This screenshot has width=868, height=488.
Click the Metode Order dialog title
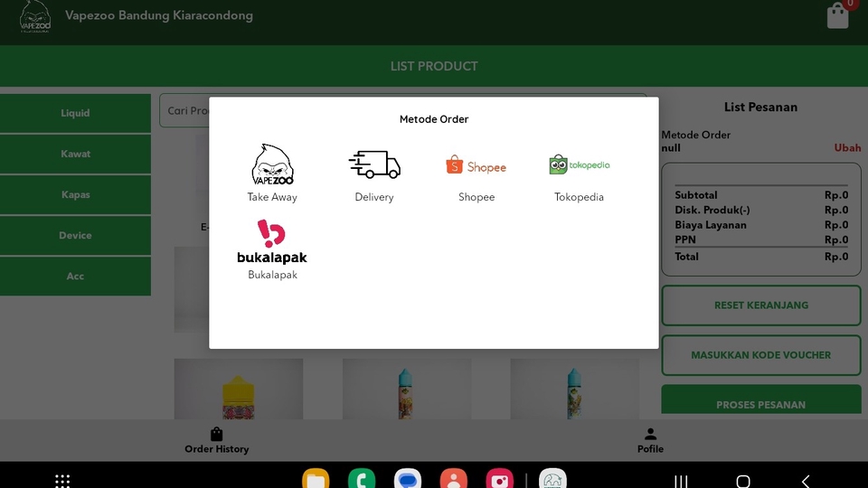[434, 119]
